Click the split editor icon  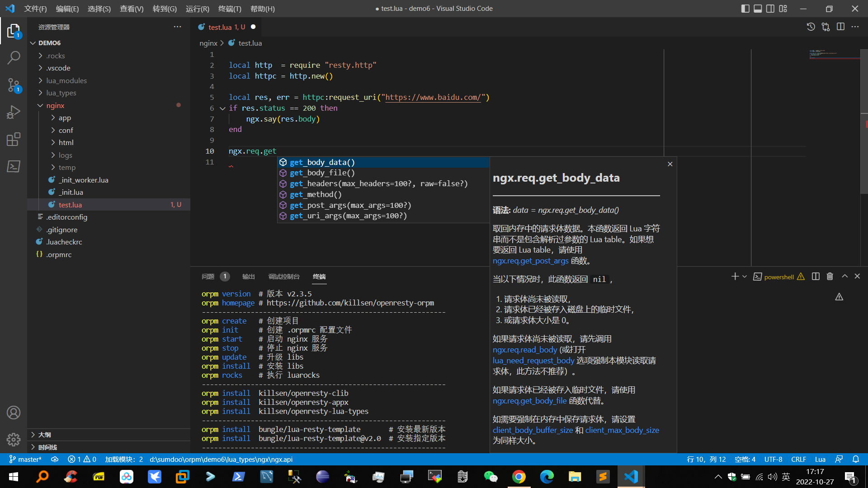pyautogui.click(x=840, y=27)
